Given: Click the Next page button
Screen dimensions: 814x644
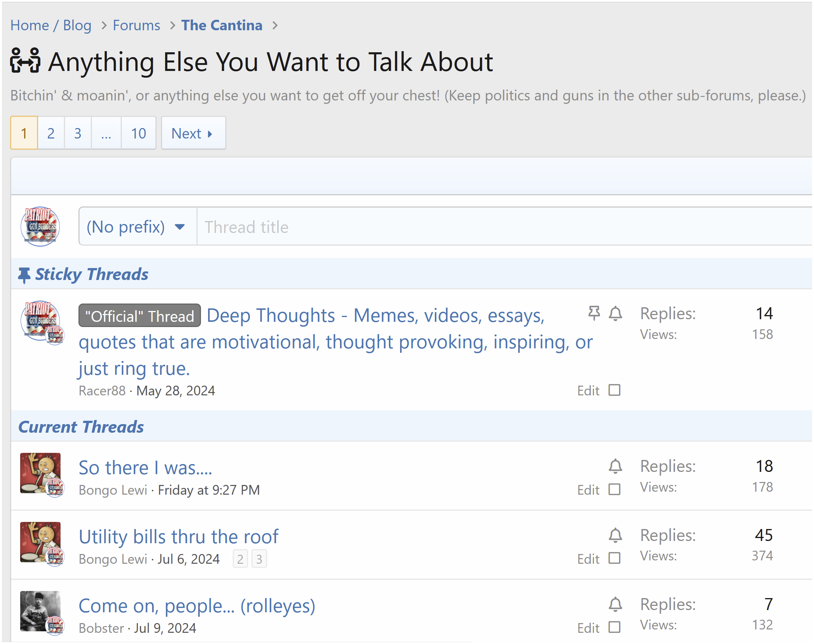Looking at the screenshot, I should coord(193,134).
